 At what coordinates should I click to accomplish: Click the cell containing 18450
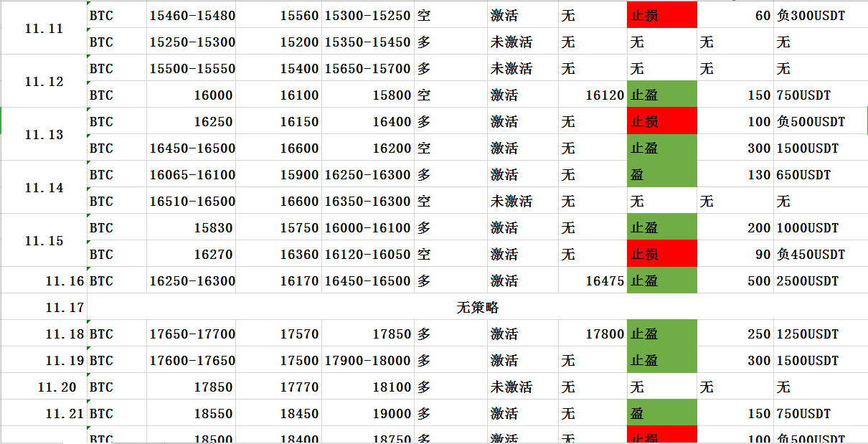[x=278, y=413]
